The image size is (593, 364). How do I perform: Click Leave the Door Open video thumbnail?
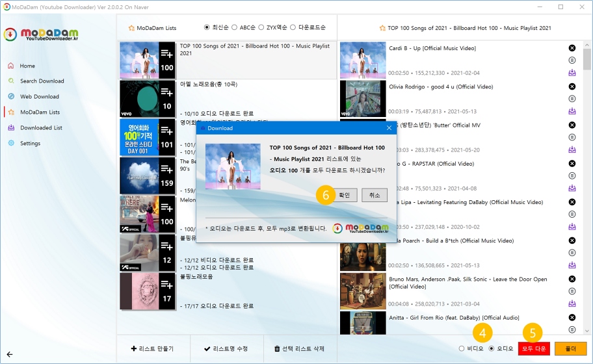363,291
